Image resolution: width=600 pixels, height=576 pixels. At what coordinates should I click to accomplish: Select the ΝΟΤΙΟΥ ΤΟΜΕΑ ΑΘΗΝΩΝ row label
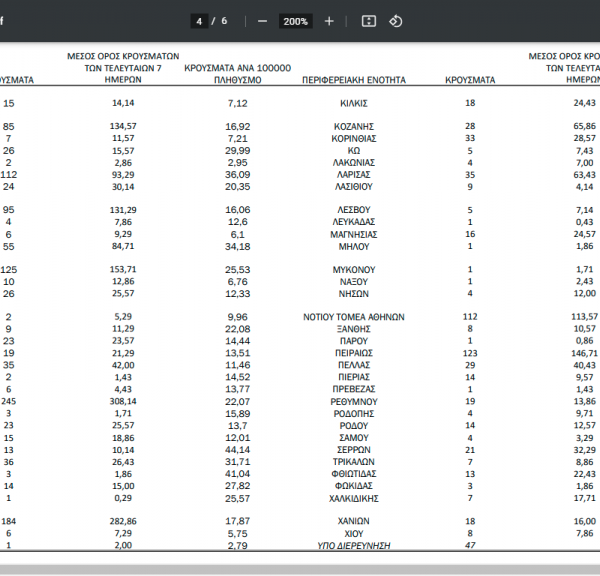coord(354,317)
